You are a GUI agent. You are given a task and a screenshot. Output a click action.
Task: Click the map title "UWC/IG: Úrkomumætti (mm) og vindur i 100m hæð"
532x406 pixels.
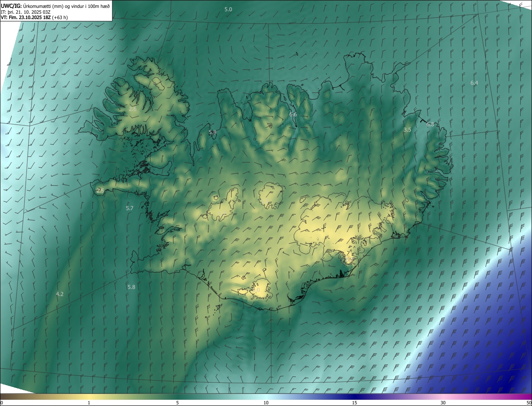55,5
